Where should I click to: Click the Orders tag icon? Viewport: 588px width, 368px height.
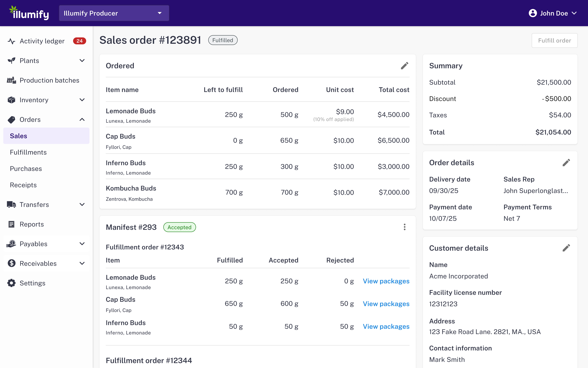click(x=11, y=119)
